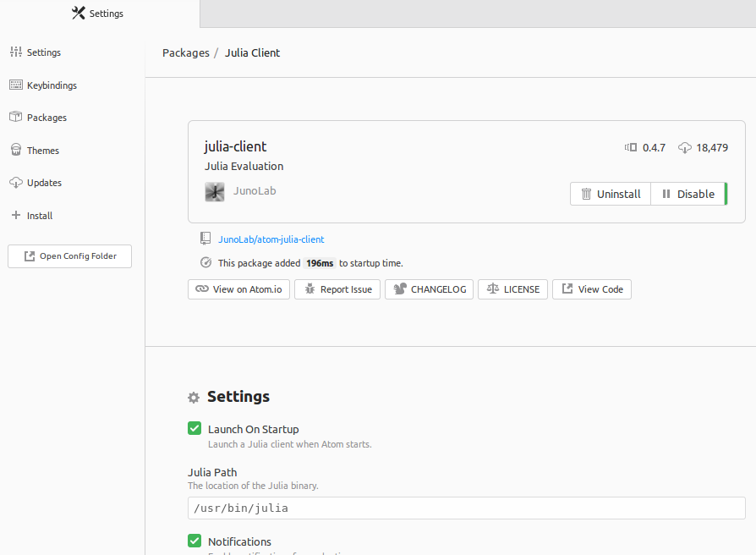This screenshot has width=756, height=555.
Task: Click the startup time dashboard icon
Action: 205,262
